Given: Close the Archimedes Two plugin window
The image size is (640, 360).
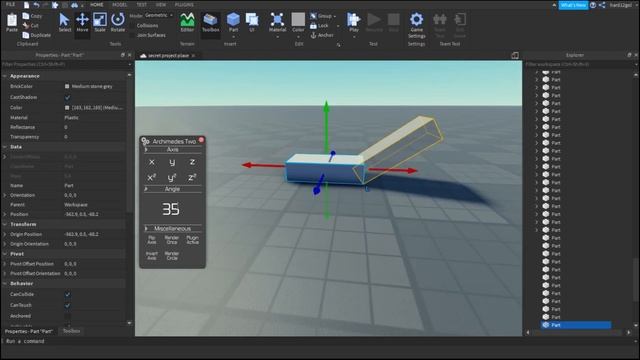Looking at the screenshot, I should pos(201,140).
